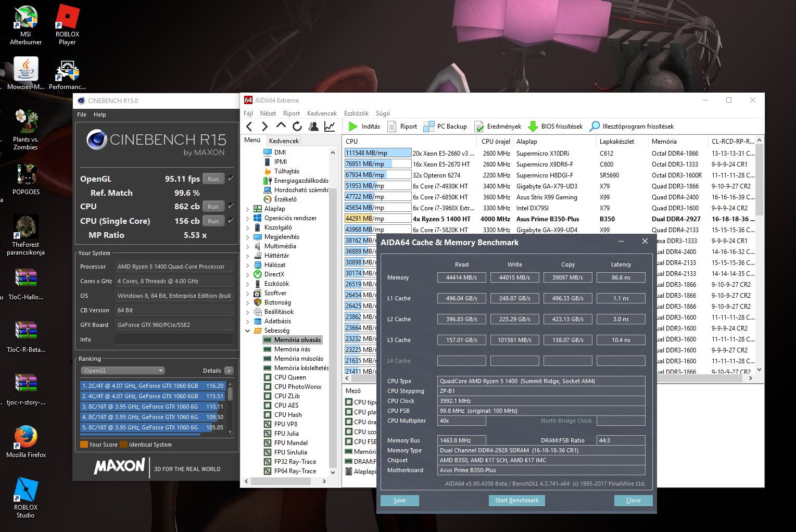Open the OpenGL ranking dropdown in Cinebench
Viewport: 796px width, 532px height.
(x=122, y=371)
